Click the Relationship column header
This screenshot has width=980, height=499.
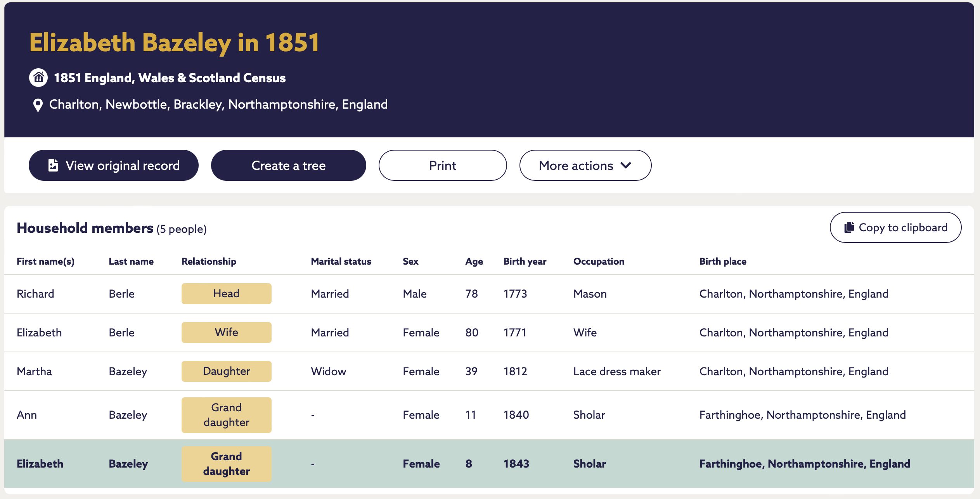pyautogui.click(x=209, y=262)
